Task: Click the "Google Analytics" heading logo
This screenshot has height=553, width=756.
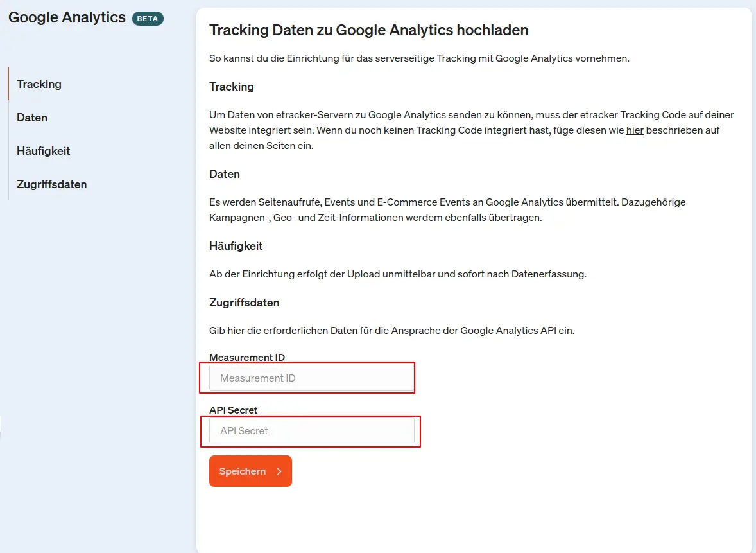Action: [x=67, y=17]
